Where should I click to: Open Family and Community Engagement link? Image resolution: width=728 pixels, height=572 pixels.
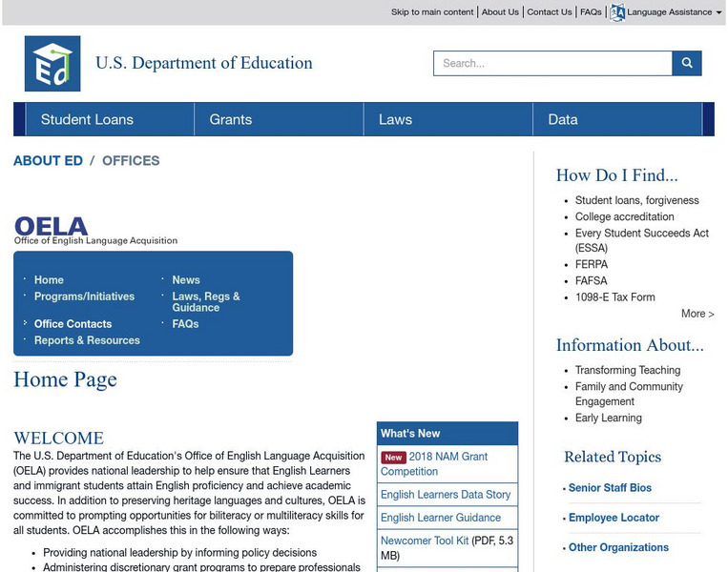click(x=629, y=394)
